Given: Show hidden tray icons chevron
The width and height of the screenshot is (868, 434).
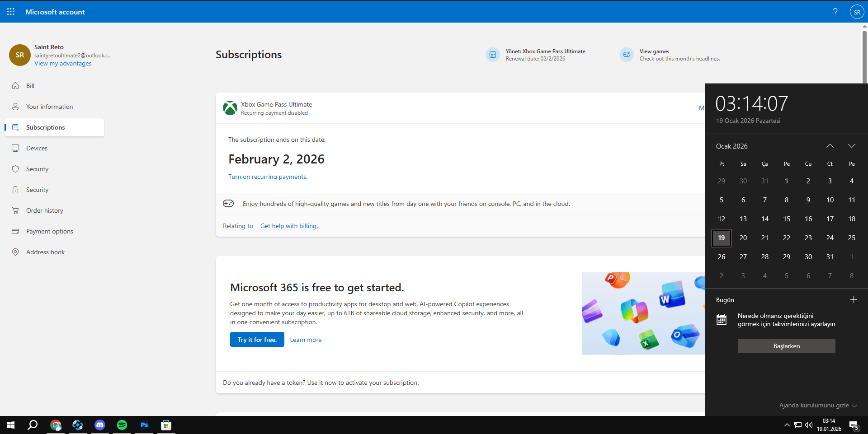Looking at the screenshot, I should [787, 425].
